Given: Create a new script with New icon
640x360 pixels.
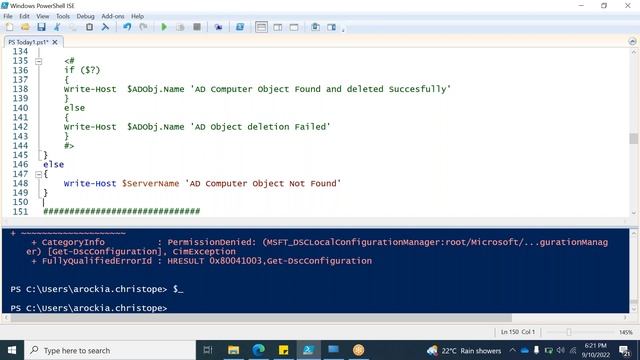Looking at the screenshot, I should coord(9,27).
